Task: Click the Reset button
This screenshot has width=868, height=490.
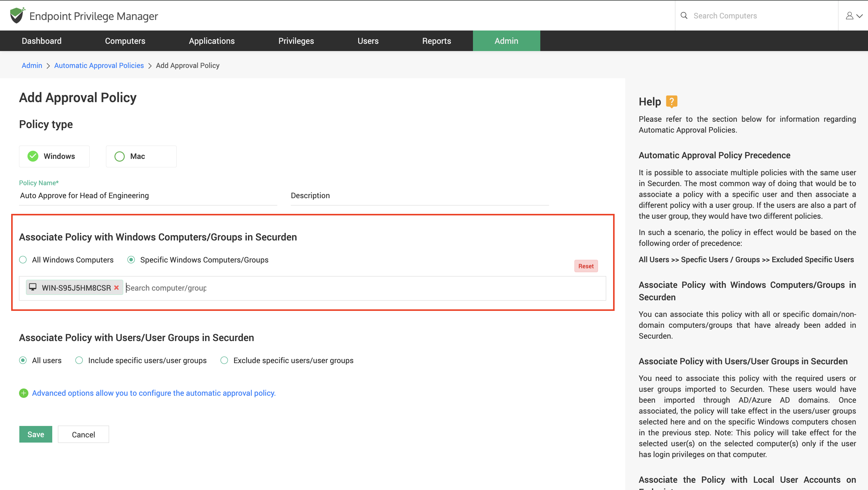Action: click(586, 266)
